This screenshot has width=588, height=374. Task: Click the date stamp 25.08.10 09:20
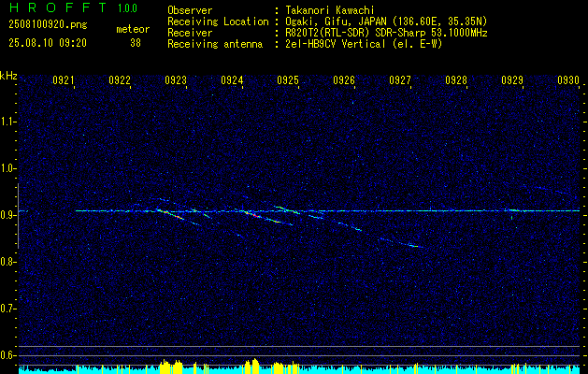tap(48, 43)
